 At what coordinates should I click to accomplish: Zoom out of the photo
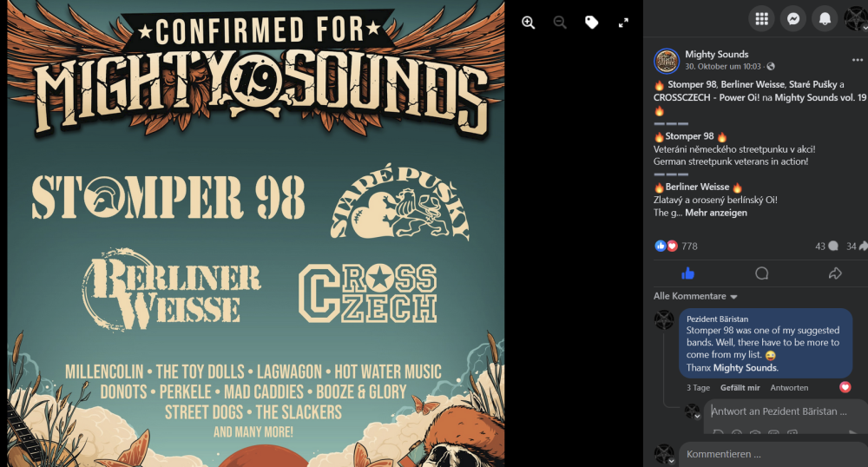(560, 23)
